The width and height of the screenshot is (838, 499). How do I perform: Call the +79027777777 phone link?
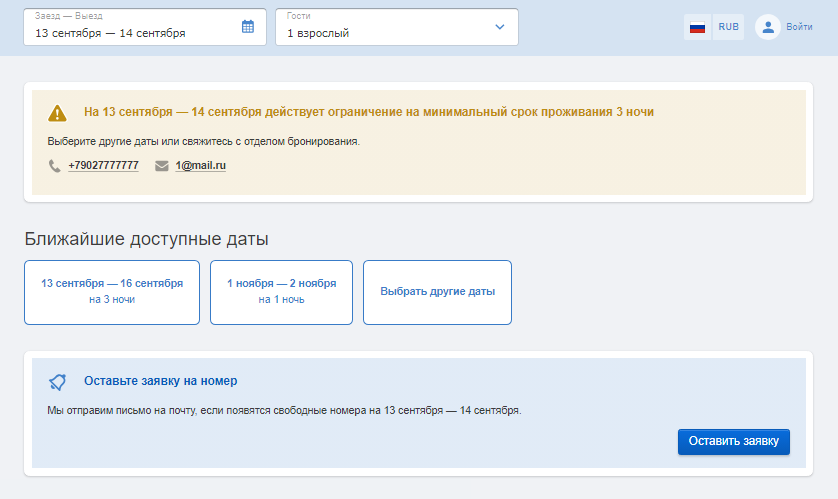tap(103, 166)
